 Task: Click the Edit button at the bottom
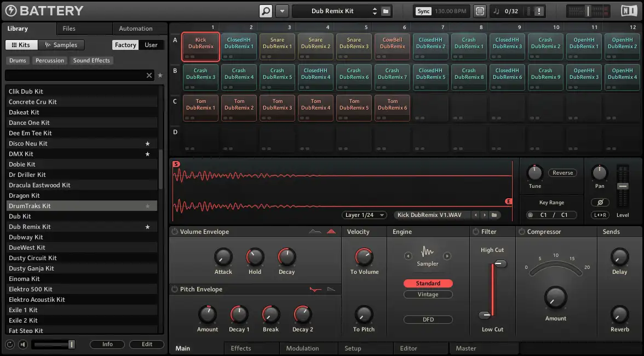[146, 344]
